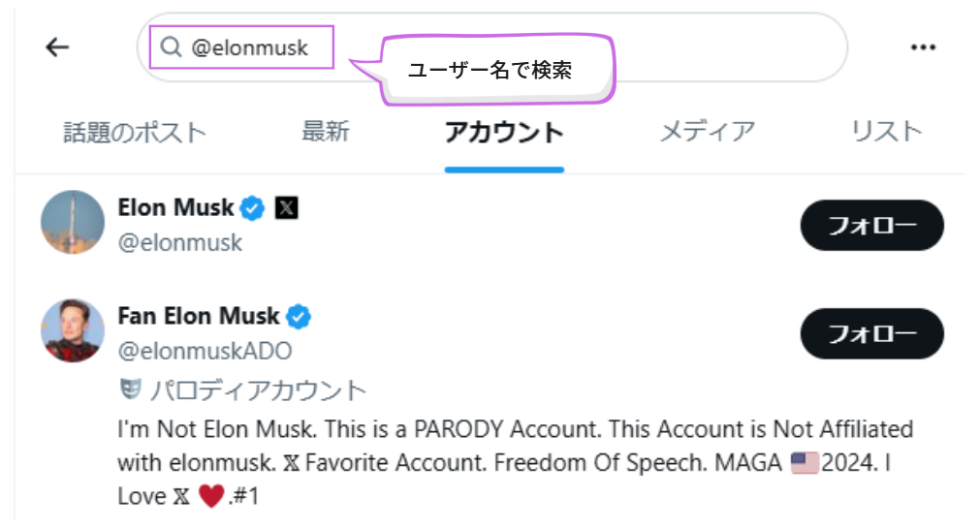Open Elon Musk's rocket profile picture

(x=73, y=223)
